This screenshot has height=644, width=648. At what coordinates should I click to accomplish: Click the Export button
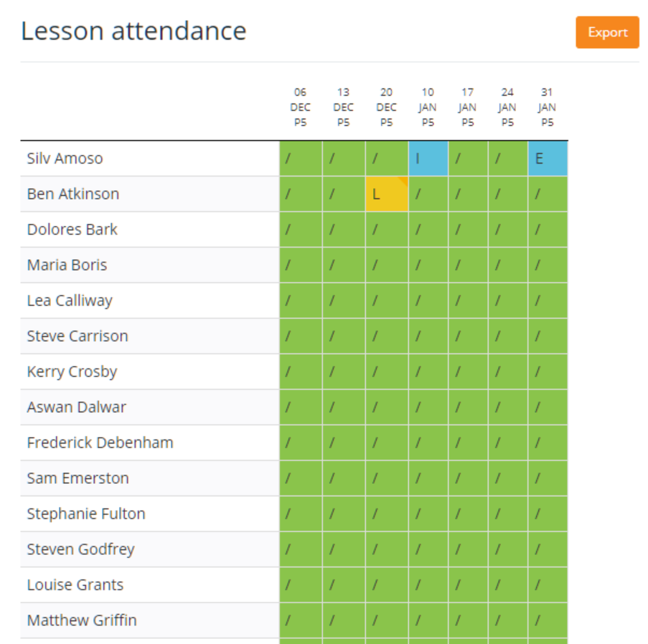[607, 32]
